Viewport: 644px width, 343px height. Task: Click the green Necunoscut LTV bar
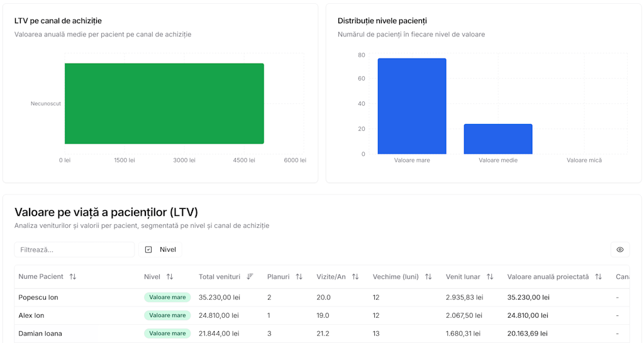click(164, 104)
